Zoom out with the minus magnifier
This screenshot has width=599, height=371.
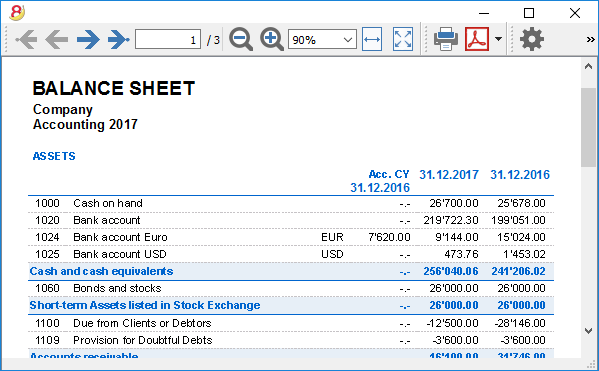(x=241, y=39)
